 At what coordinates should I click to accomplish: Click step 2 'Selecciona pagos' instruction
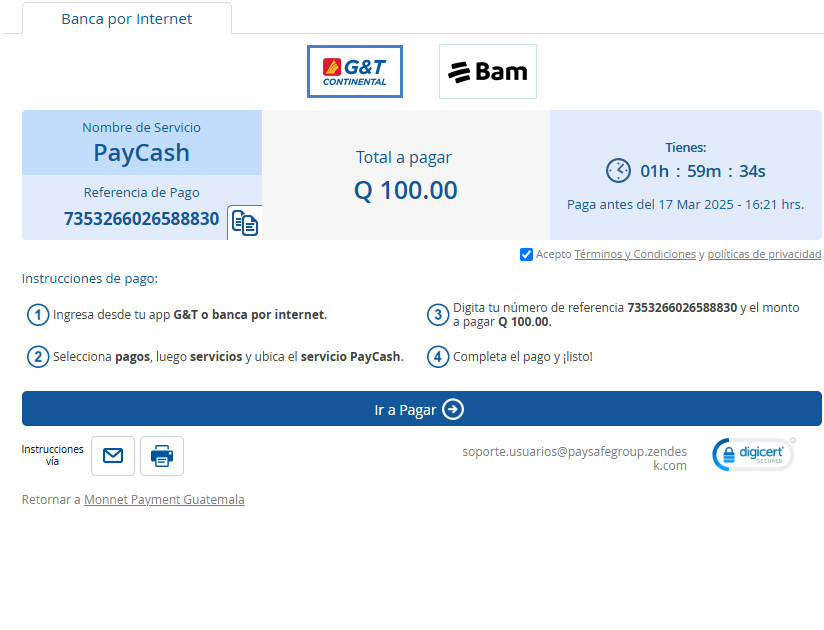228,357
